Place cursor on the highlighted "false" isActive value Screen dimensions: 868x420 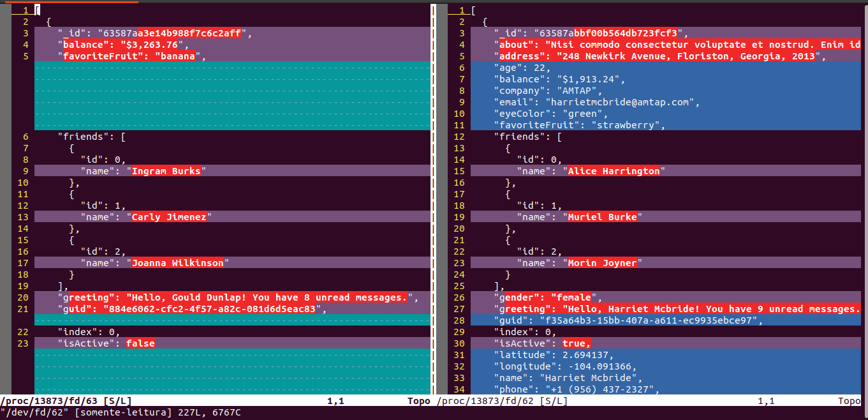[140, 343]
